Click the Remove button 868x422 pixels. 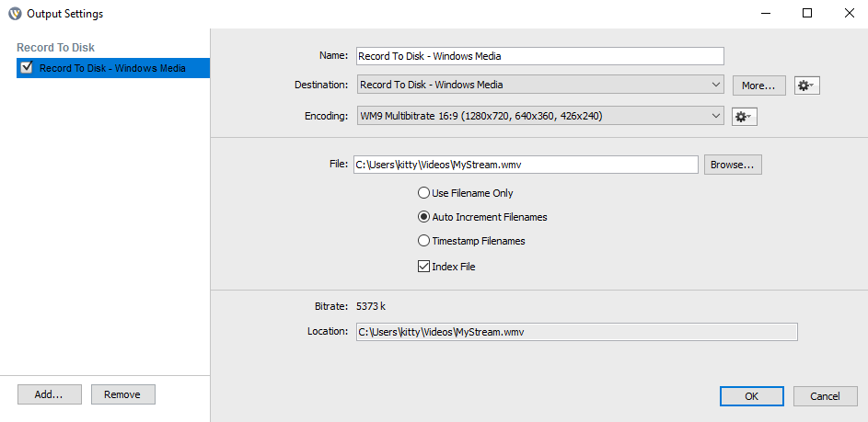pos(123,394)
